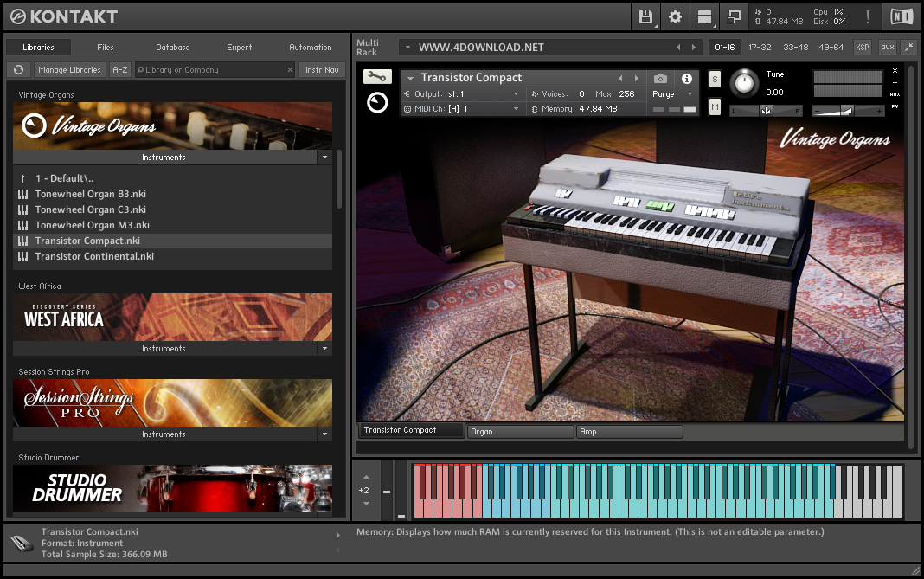Toggle PV button on instrument header

(x=895, y=106)
